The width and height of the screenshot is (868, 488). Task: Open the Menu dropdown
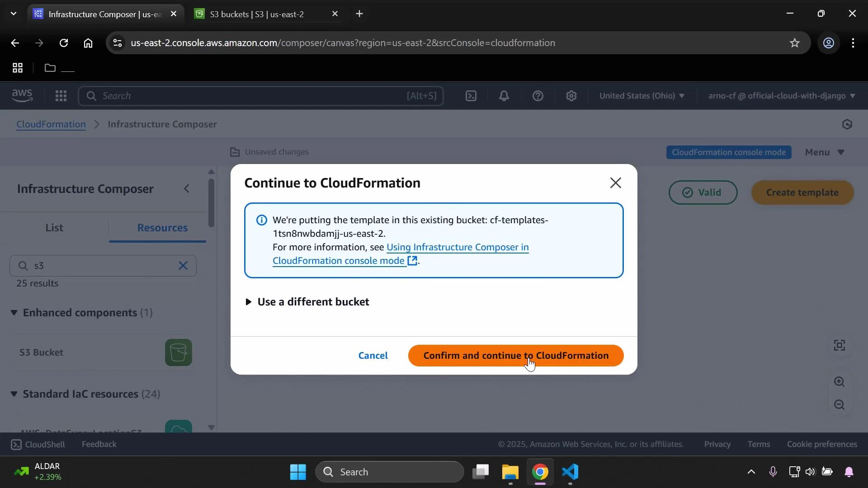coord(824,152)
